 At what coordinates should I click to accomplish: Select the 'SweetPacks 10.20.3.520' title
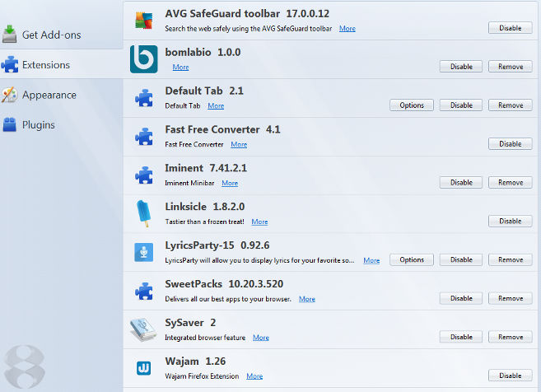pos(224,284)
